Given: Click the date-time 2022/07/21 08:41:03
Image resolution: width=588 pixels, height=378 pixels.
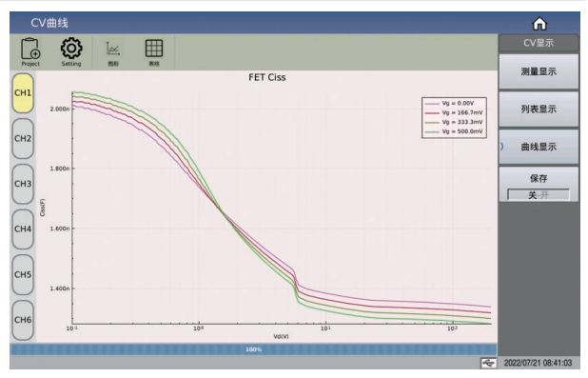Looking at the screenshot, I should (538, 363).
